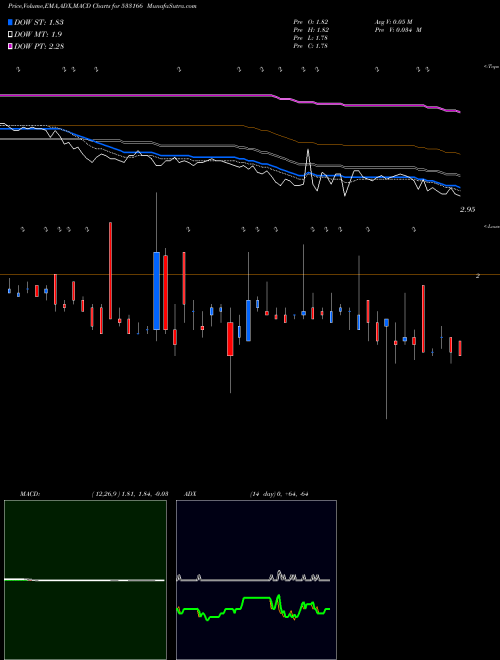500x660 pixels.
Task: Select the 'DOW PT: 2.28' legend label
Action: coord(39,47)
